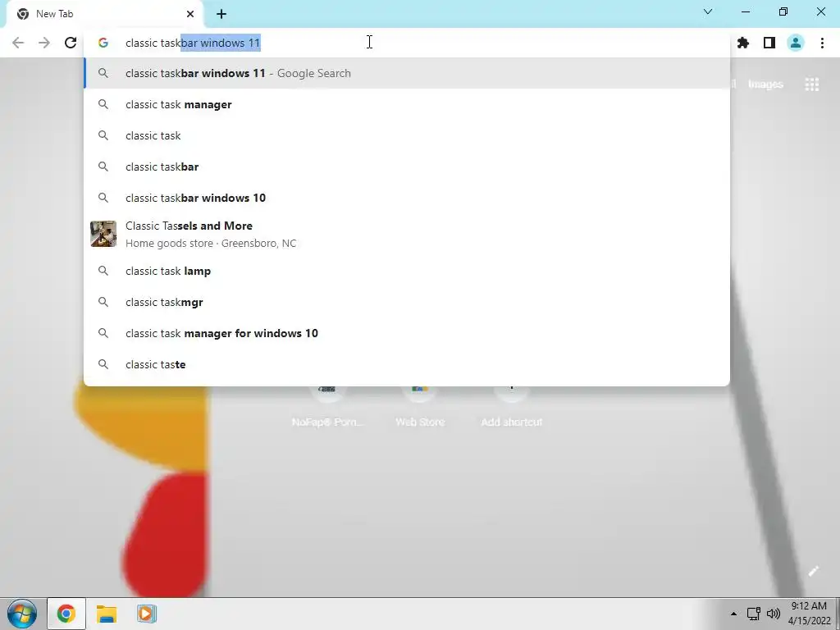Open the Chrome profile avatar
This screenshot has width=840, height=630.
[x=796, y=43]
